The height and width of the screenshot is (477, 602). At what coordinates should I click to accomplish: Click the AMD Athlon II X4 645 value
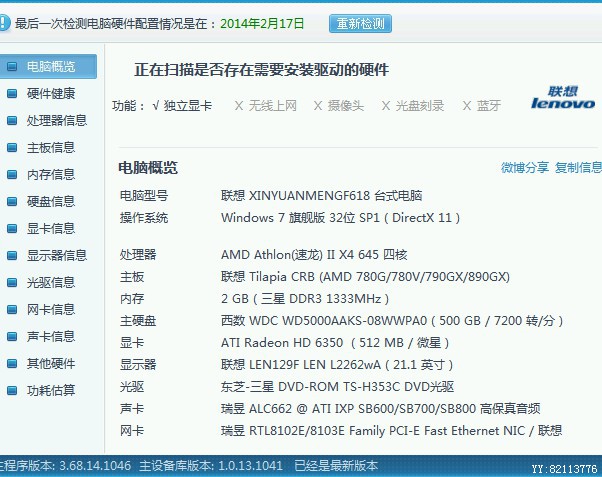(314, 255)
